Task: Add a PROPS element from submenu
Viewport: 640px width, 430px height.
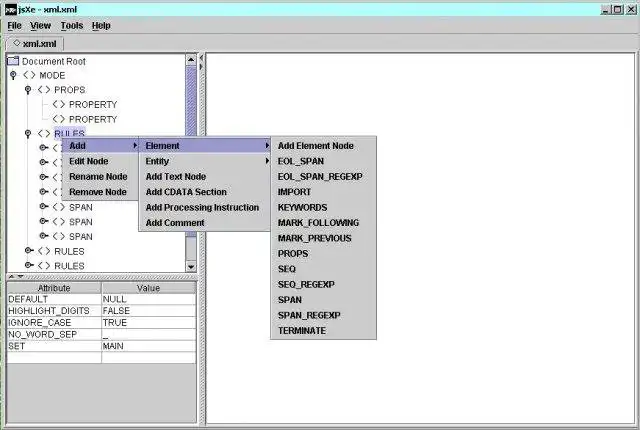Action: (x=323, y=254)
